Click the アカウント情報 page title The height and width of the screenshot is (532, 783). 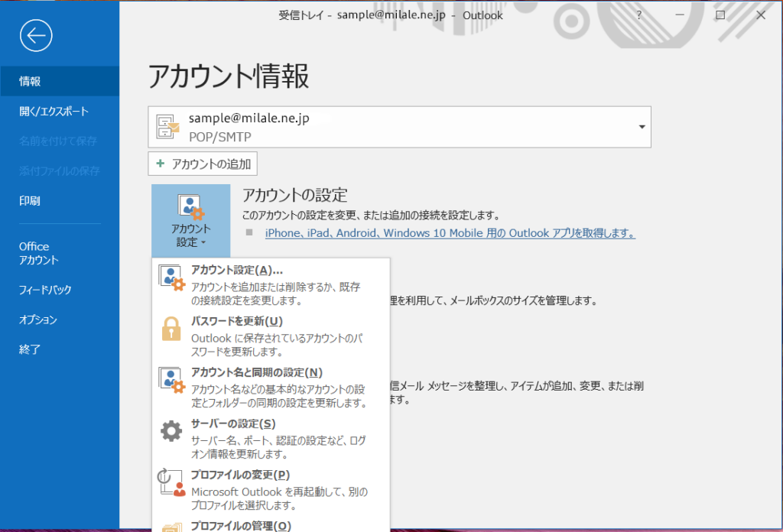pos(228,76)
